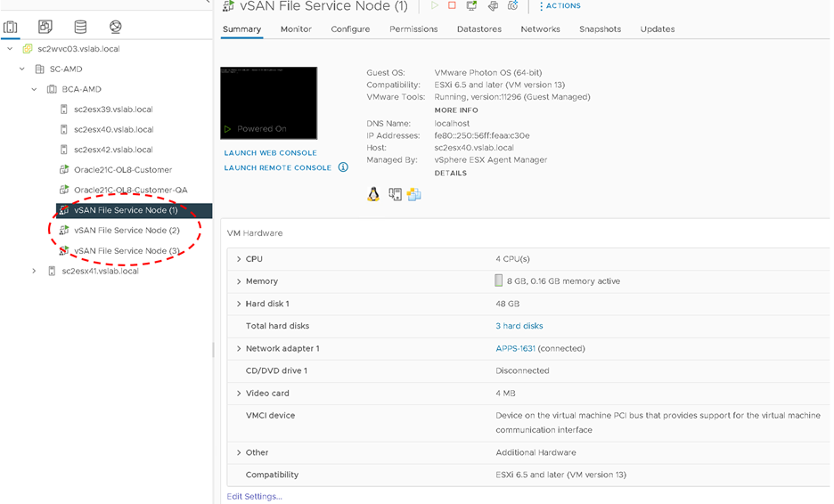This screenshot has width=834, height=504.
Task: Click the Edit Settings toolbar icon
Action: point(493,6)
